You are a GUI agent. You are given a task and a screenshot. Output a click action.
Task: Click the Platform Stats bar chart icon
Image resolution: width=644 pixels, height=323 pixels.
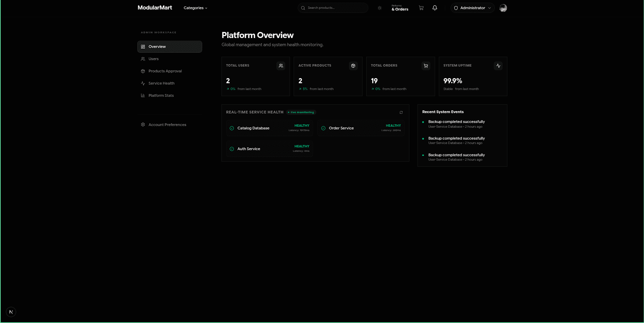pos(143,95)
